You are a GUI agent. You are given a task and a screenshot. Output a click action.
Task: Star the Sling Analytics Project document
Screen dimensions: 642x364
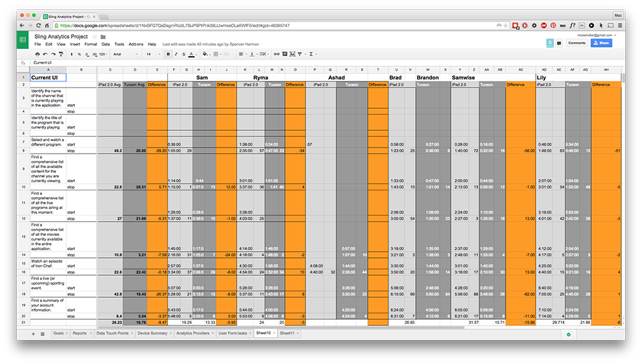point(94,36)
